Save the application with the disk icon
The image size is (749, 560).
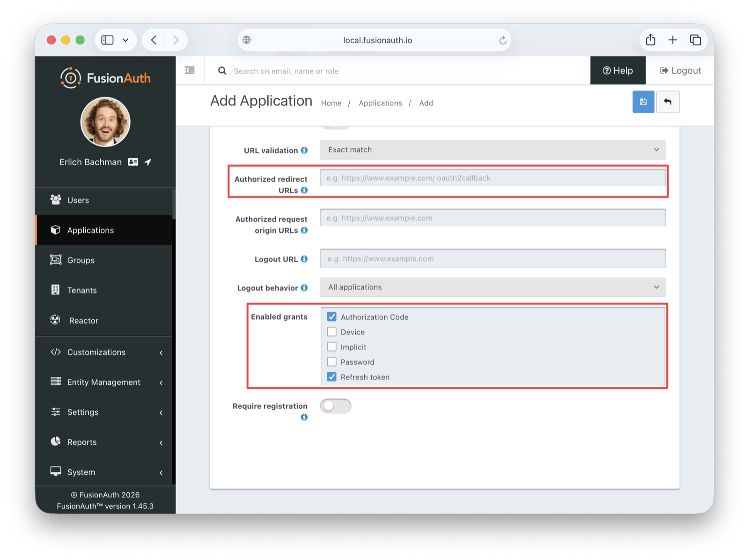(x=643, y=102)
